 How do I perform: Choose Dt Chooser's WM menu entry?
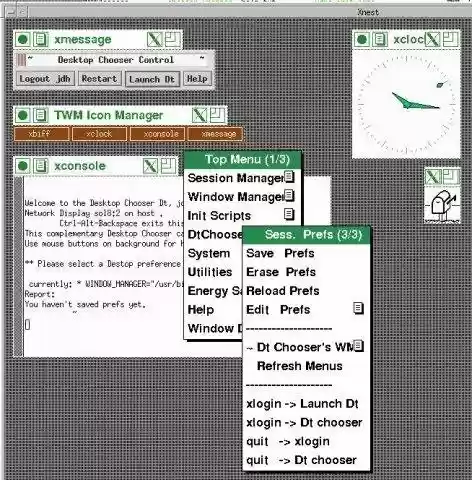point(307,347)
